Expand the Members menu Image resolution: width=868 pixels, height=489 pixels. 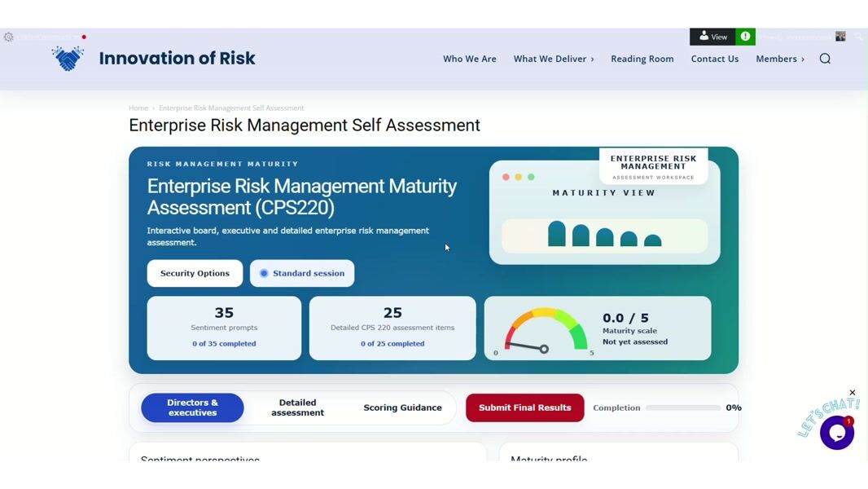780,59
